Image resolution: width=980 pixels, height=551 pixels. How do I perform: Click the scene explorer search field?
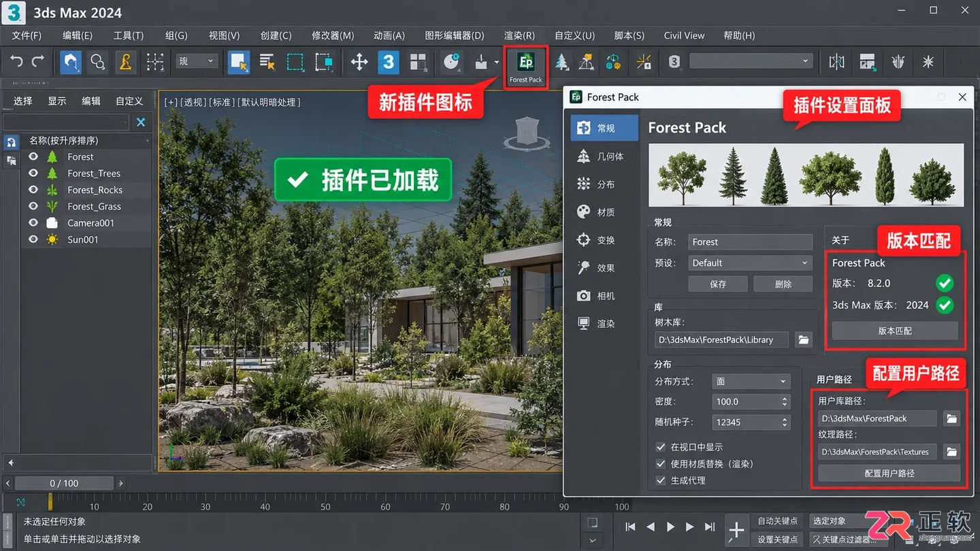pos(65,122)
